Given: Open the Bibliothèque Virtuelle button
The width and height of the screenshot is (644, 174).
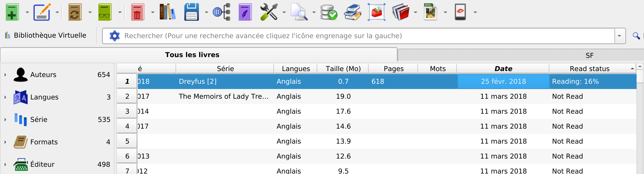Looking at the screenshot, I should [x=46, y=35].
